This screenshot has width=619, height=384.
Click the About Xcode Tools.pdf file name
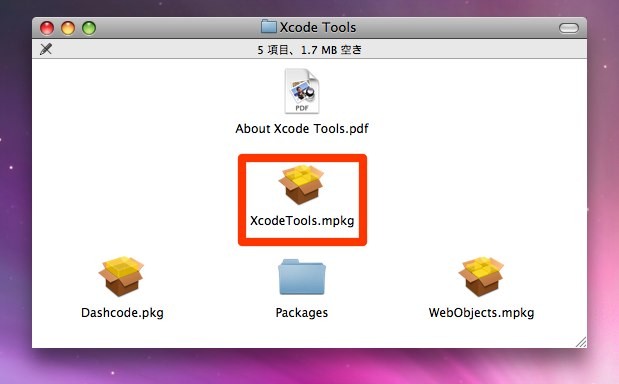[x=302, y=129]
